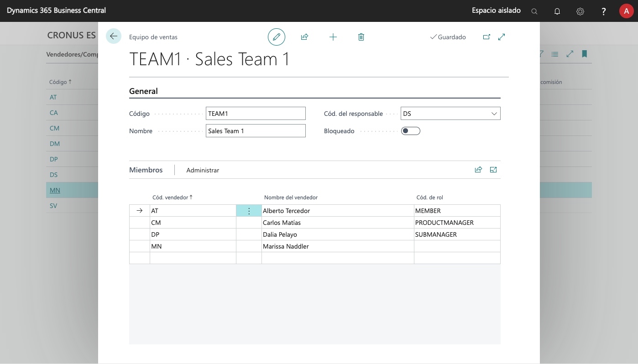Open Cód. del responsable dropdown
This screenshot has width=638, height=364.
coord(494,114)
